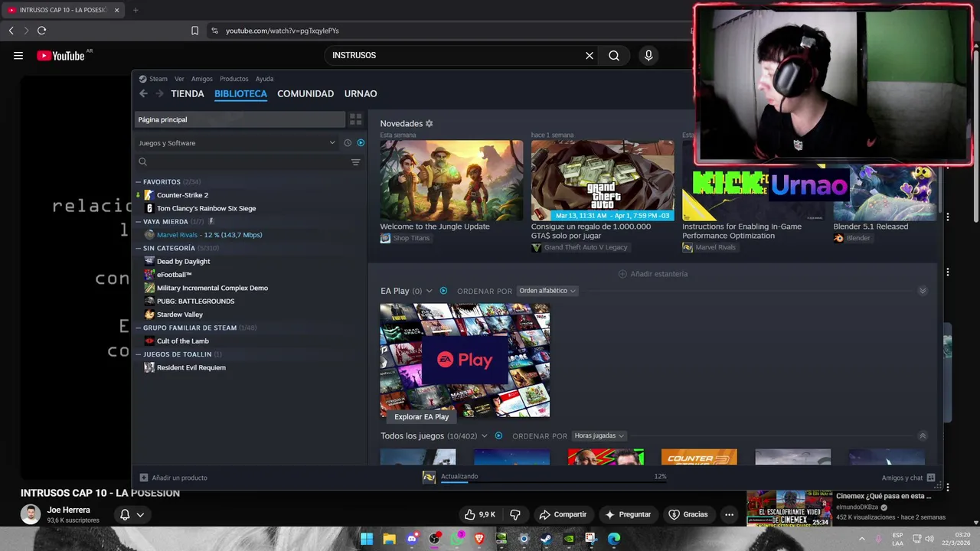Open Amigos y chat panel

pyautogui.click(x=908, y=478)
